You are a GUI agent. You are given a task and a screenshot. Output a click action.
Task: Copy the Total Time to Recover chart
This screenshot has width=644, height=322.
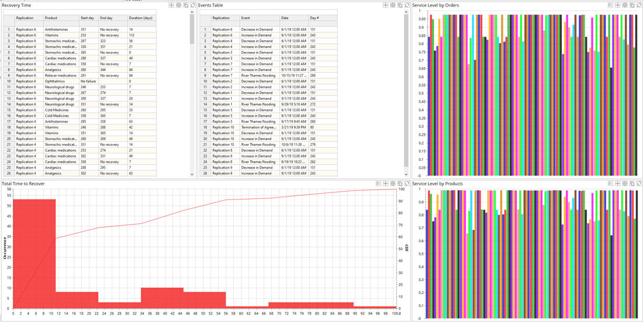tap(400, 184)
